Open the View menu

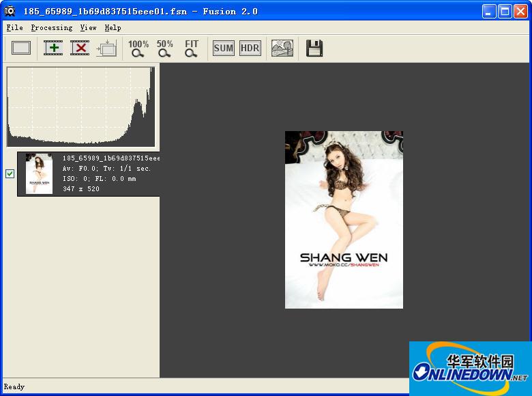88,27
